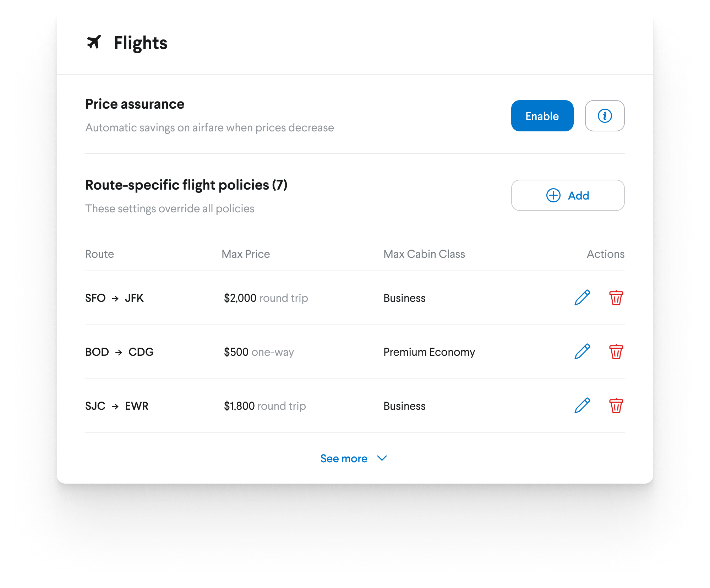The image size is (710, 588).
Task: Select the $500 one-way price cell
Action: (x=259, y=352)
